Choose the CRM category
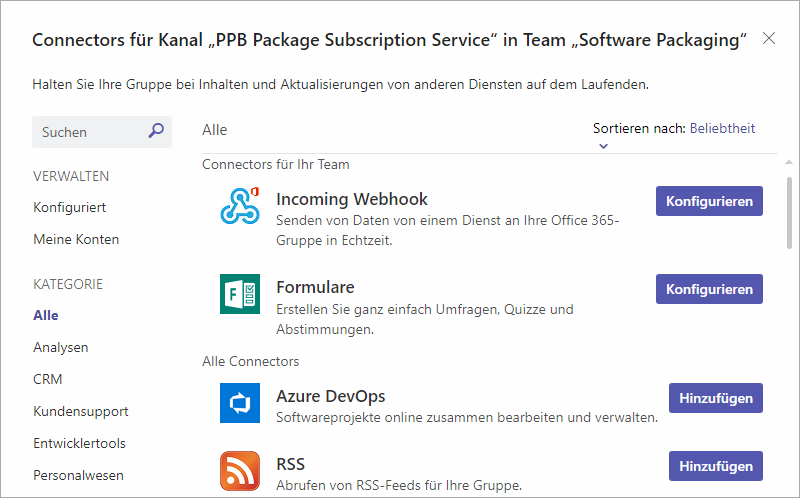800x498 pixels. pos(47,379)
